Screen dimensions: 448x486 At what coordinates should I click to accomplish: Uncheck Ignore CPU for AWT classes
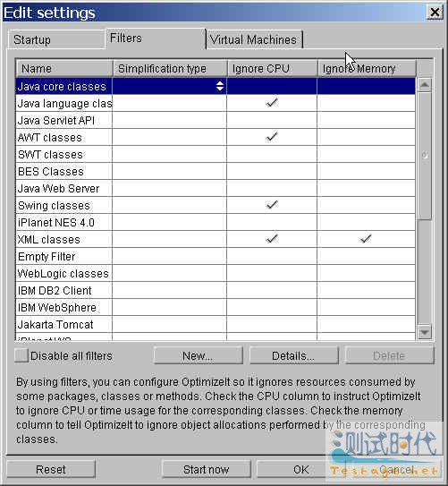tap(272, 137)
